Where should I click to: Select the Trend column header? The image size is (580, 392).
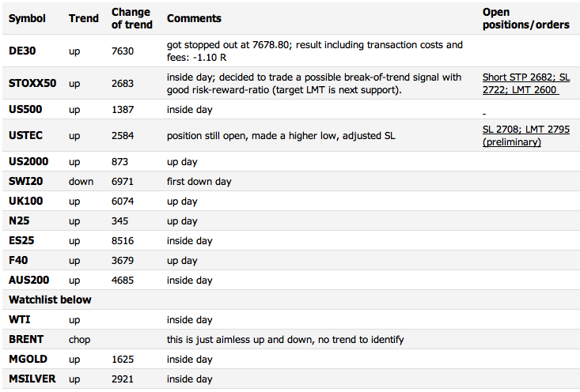pos(84,18)
